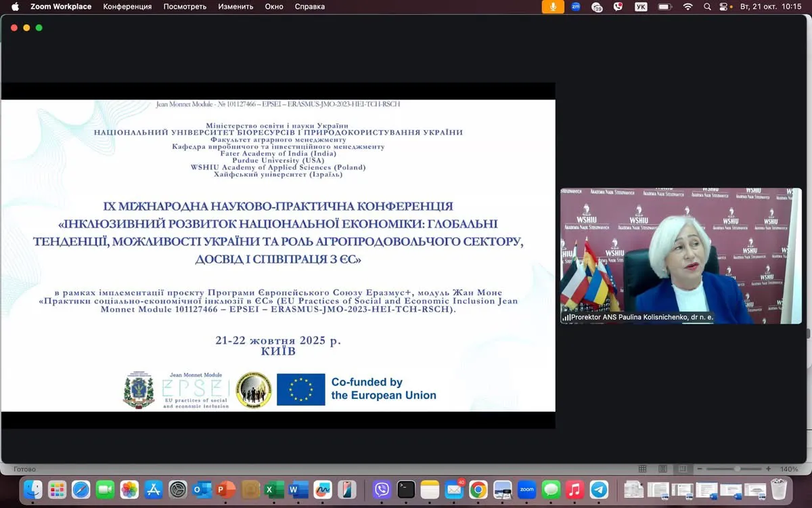The image size is (812, 508).
Task: Open the Посмотреть menu
Action: click(185, 7)
